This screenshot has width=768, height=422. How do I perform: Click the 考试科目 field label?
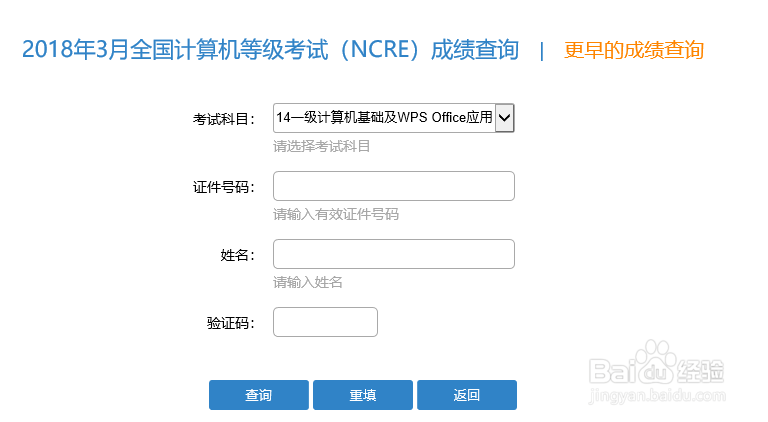[x=224, y=119]
